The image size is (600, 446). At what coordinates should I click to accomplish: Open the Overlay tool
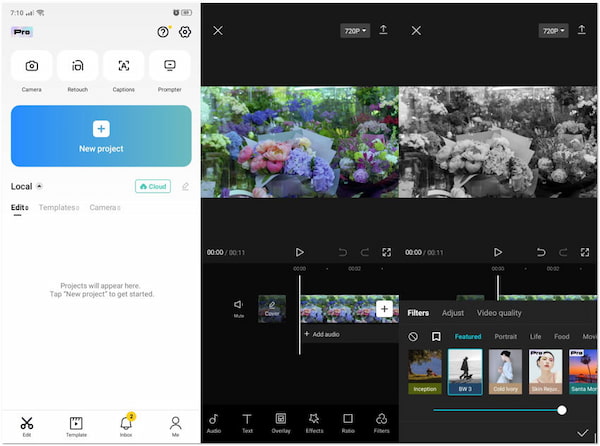[281, 420]
